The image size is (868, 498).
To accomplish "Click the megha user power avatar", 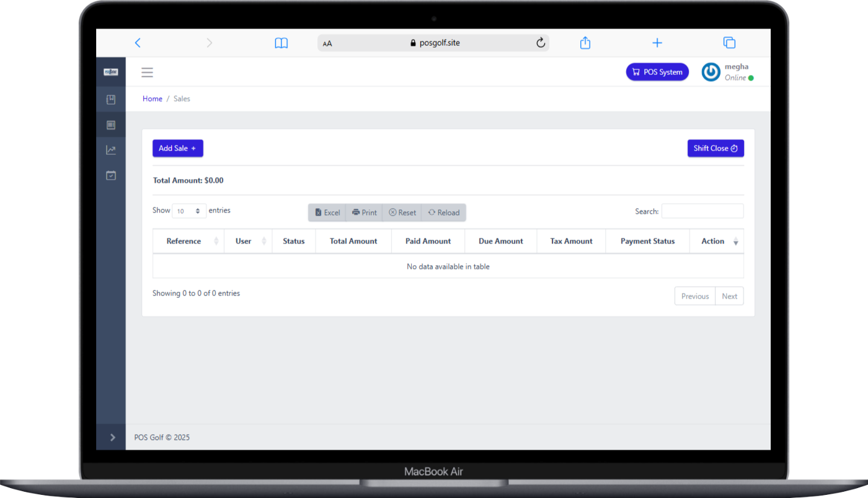I will point(711,72).
